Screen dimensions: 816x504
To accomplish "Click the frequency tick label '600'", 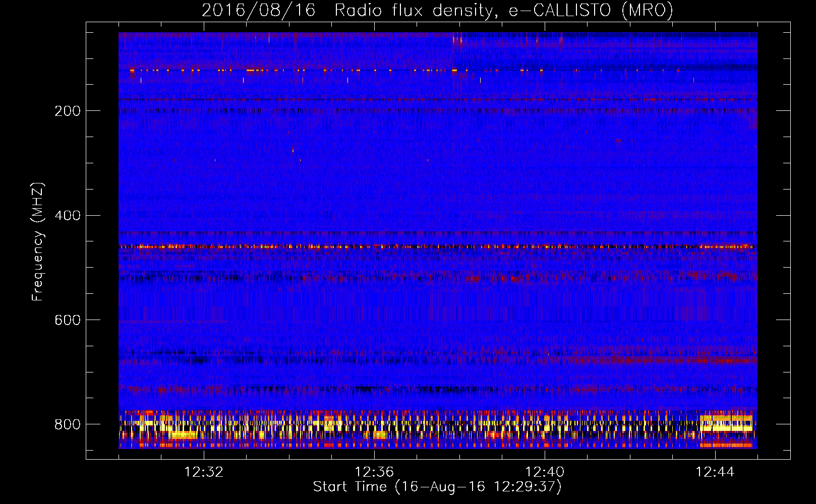I will pos(68,321).
